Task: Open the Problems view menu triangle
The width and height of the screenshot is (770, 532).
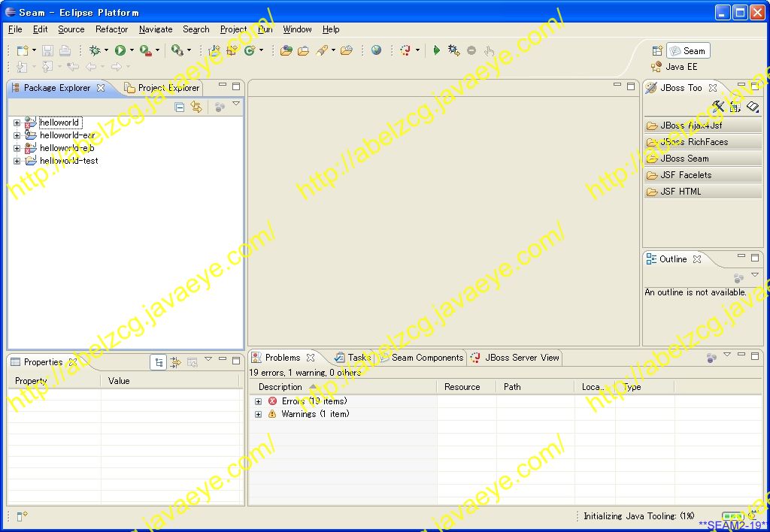Action: (727, 355)
